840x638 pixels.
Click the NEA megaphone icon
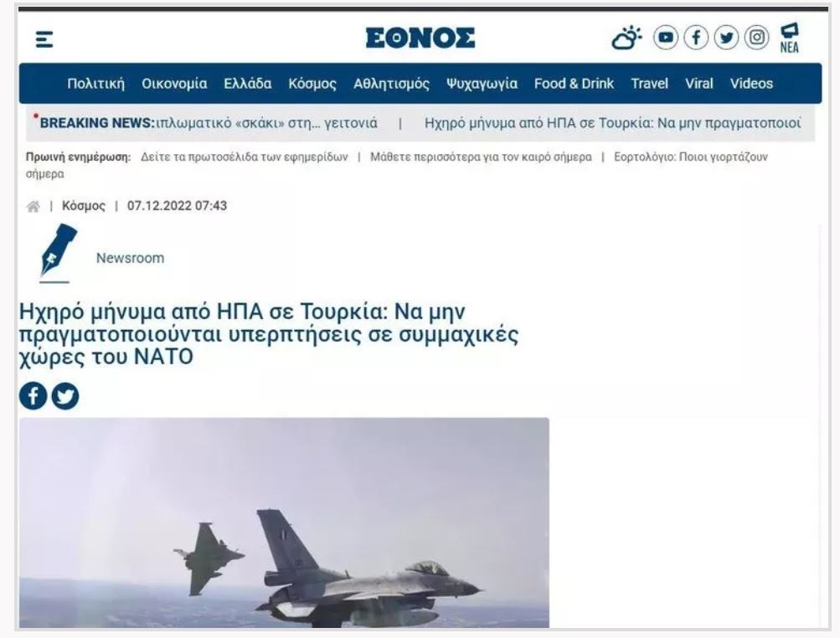click(789, 38)
